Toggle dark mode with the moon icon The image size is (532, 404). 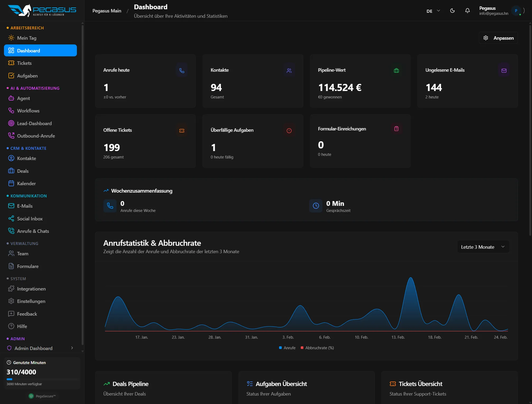pyautogui.click(x=452, y=11)
